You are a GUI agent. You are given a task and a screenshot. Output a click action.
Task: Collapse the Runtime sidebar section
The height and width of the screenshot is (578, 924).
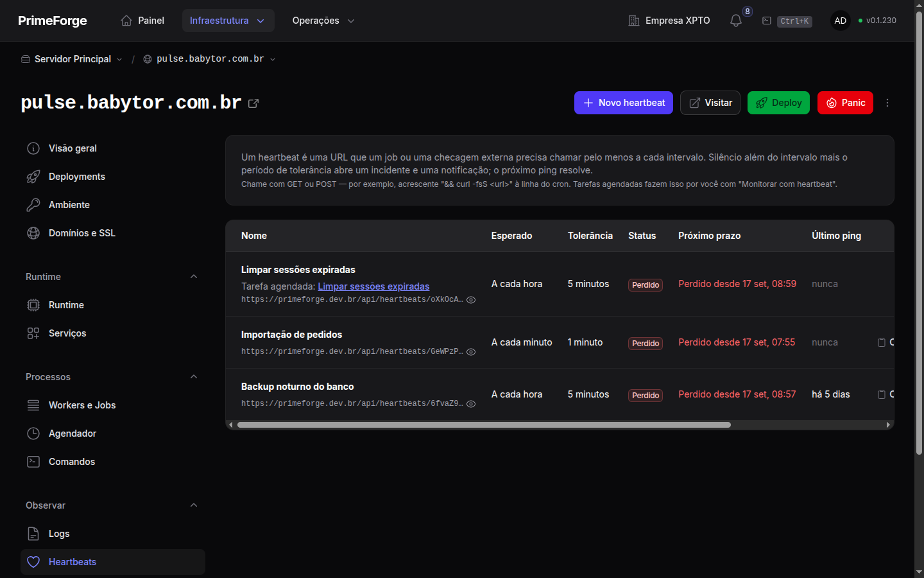coord(194,277)
